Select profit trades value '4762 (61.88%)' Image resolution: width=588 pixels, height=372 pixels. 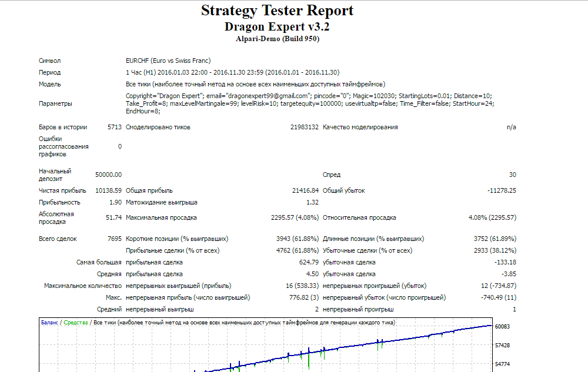298,250
